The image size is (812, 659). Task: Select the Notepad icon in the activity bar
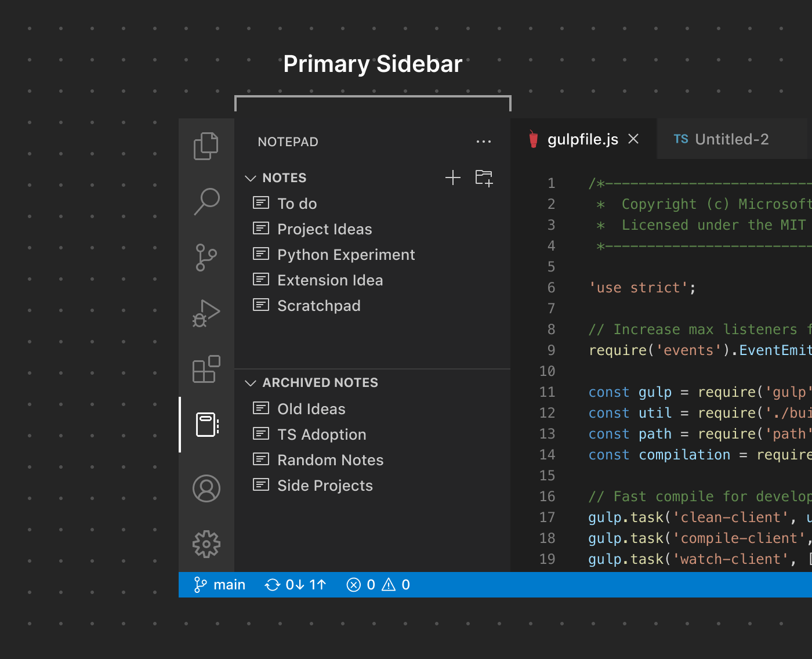point(206,425)
